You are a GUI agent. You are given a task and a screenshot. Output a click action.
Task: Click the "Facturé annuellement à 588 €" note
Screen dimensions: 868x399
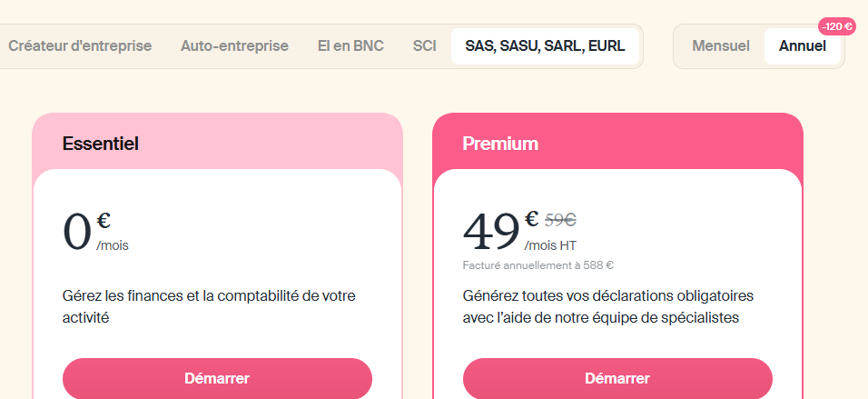point(538,265)
